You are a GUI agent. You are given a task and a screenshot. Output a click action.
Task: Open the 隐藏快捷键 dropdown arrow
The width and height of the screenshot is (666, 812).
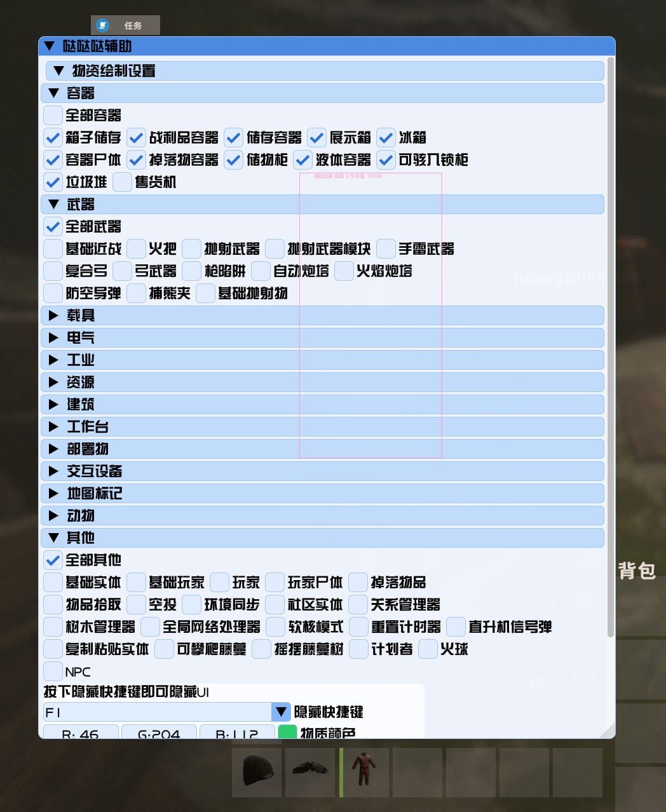tap(281, 712)
